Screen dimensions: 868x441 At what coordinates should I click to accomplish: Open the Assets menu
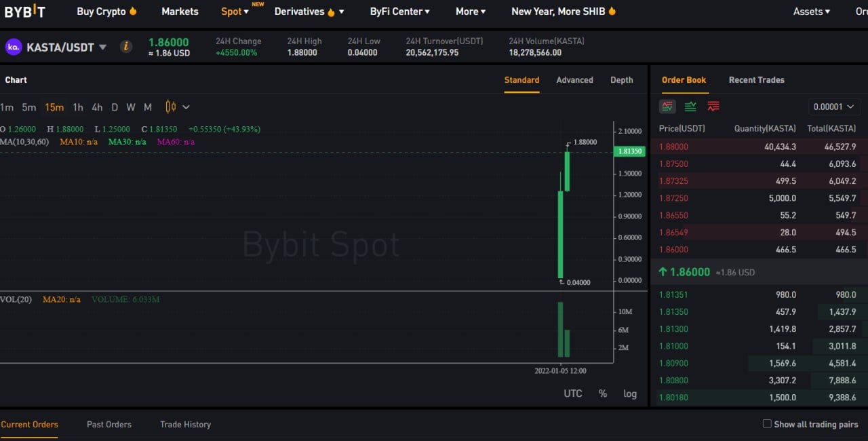coord(812,12)
